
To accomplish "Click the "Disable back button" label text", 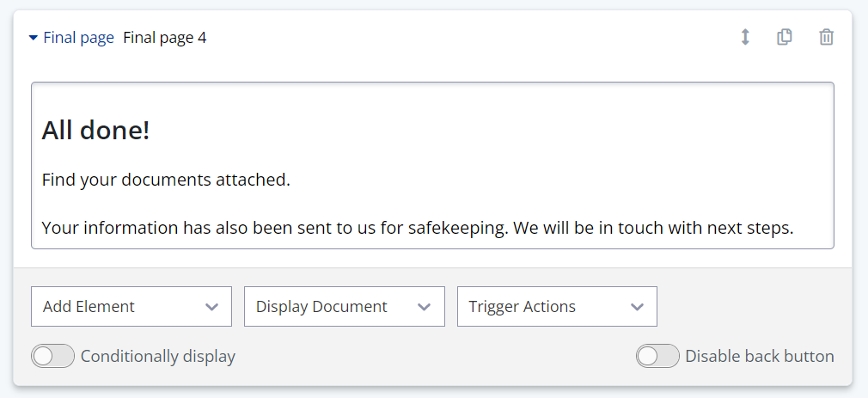I will [760, 356].
